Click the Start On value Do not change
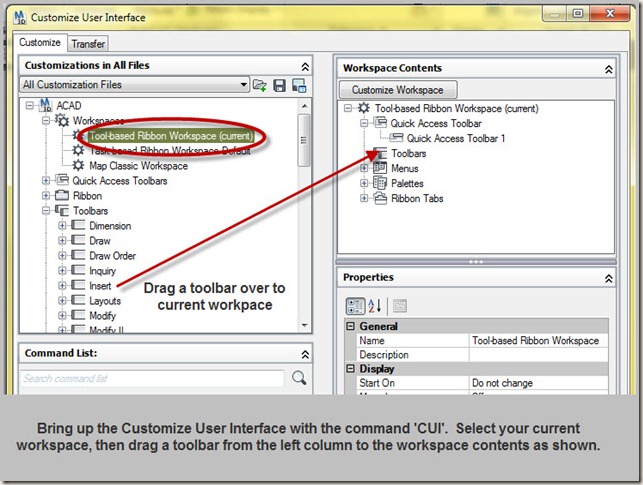Image resolution: width=643 pixels, height=485 pixels. [538, 383]
